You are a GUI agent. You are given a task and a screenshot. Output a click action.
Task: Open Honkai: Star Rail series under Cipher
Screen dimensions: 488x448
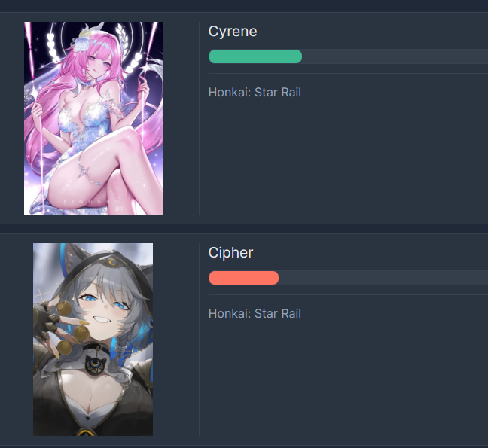point(255,313)
